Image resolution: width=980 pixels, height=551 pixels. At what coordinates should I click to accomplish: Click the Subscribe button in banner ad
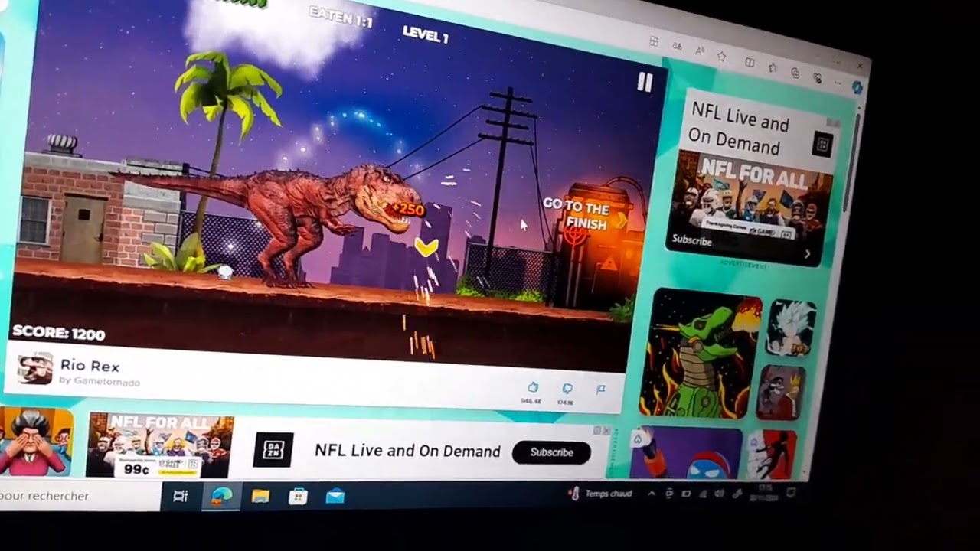point(551,452)
